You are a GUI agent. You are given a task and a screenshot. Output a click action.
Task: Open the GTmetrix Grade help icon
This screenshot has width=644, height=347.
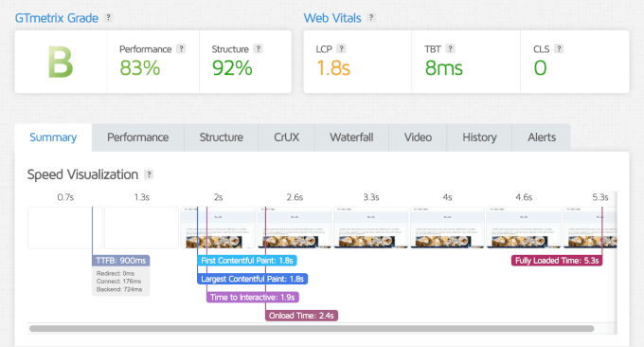pyautogui.click(x=108, y=18)
